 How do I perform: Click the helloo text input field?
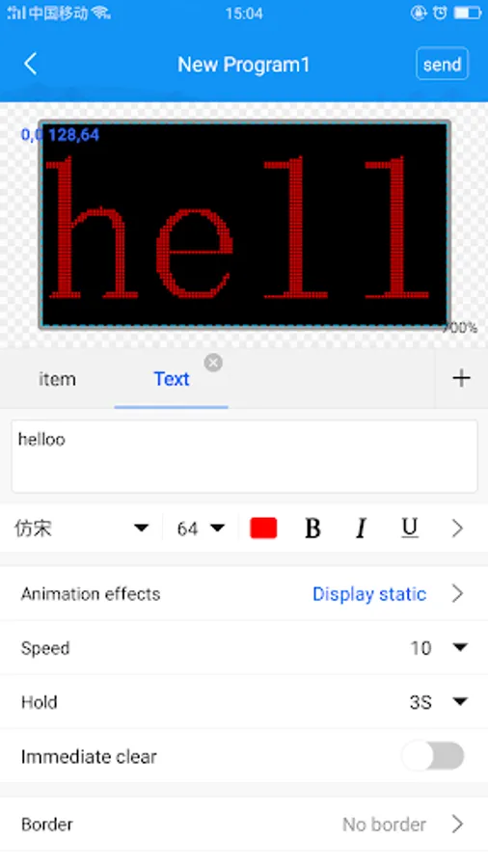244,456
